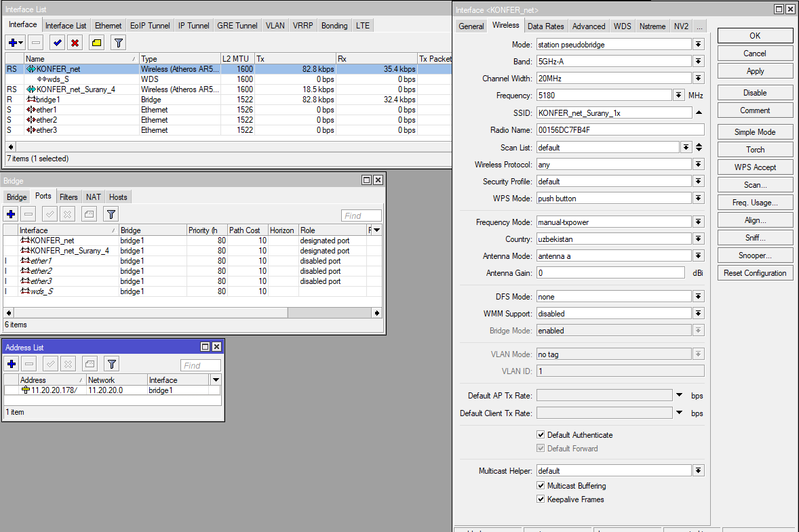
Task: Toggle the Keepalive Frames checkbox
Action: 541,499
